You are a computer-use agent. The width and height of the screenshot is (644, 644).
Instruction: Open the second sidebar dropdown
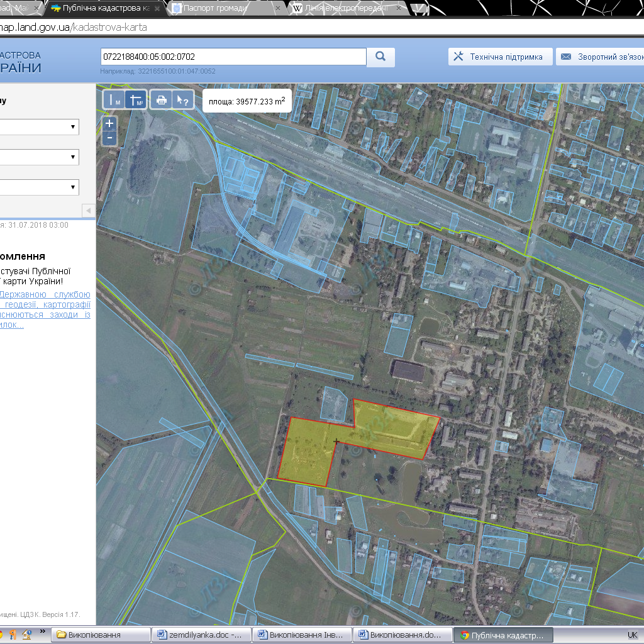click(x=38, y=157)
